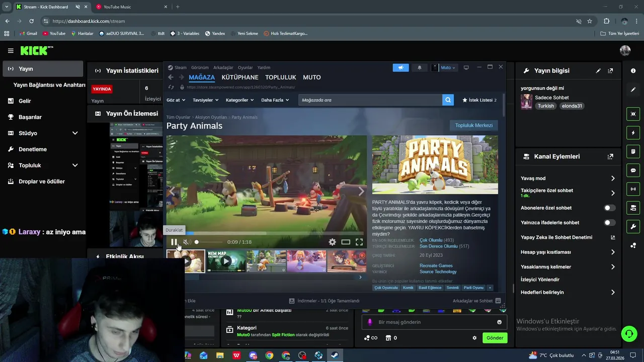This screenshot has width=644, height=362.
Task: Edit Yayın bilgisi with pencil icon
Action: click(x=598, y=71)
